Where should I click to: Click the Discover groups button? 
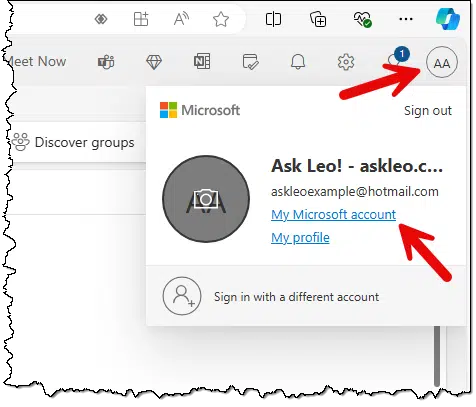tap(73, 142)
